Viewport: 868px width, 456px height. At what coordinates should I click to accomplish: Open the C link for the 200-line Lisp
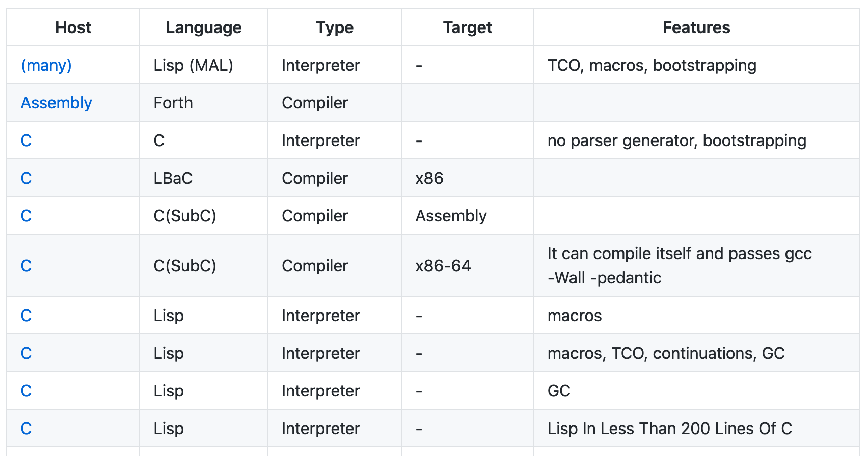pyautogui.click(x=26, y=429)
